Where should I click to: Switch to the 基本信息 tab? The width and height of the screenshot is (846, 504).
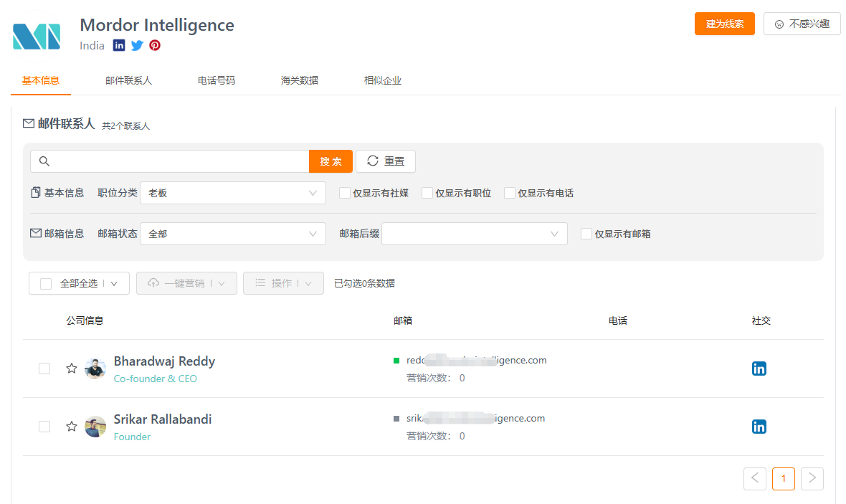tap(40, 80)
